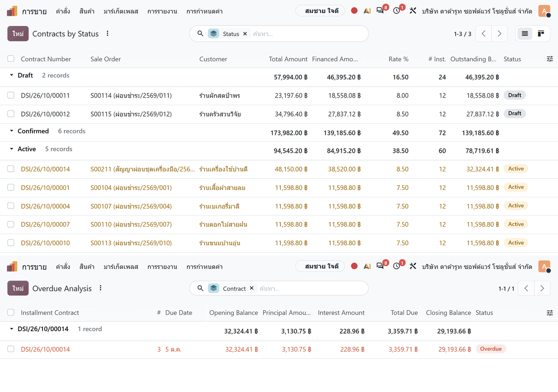Go to next page in Contracts by Status

(499, 33)
